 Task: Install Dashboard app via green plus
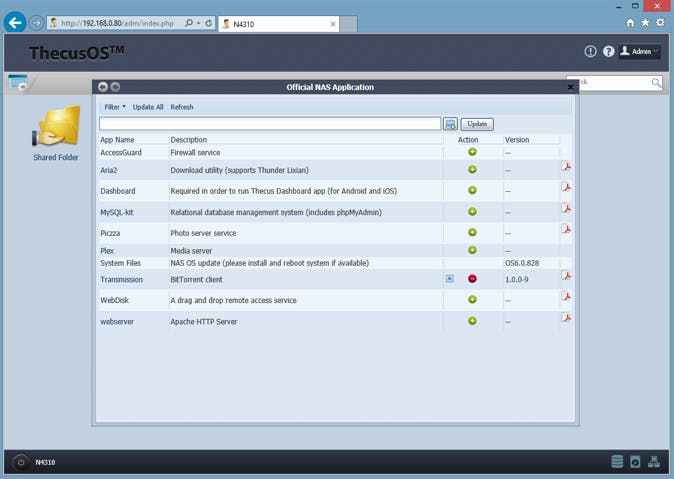472,190
